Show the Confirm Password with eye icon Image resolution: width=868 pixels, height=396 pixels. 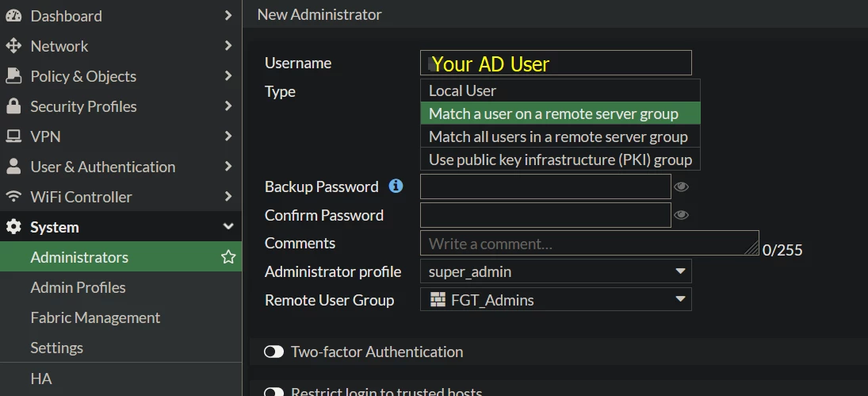click(x=682, y=215)
